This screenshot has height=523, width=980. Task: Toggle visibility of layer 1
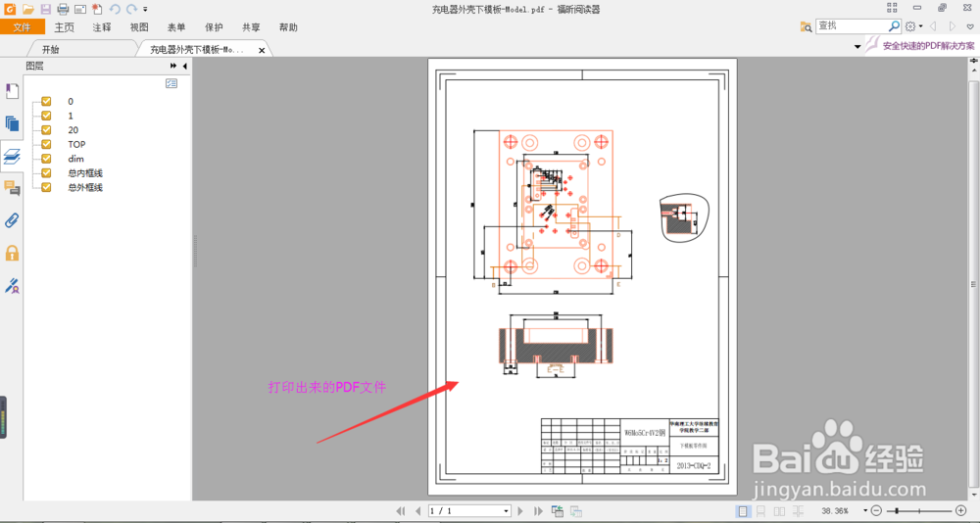[46, 115]
